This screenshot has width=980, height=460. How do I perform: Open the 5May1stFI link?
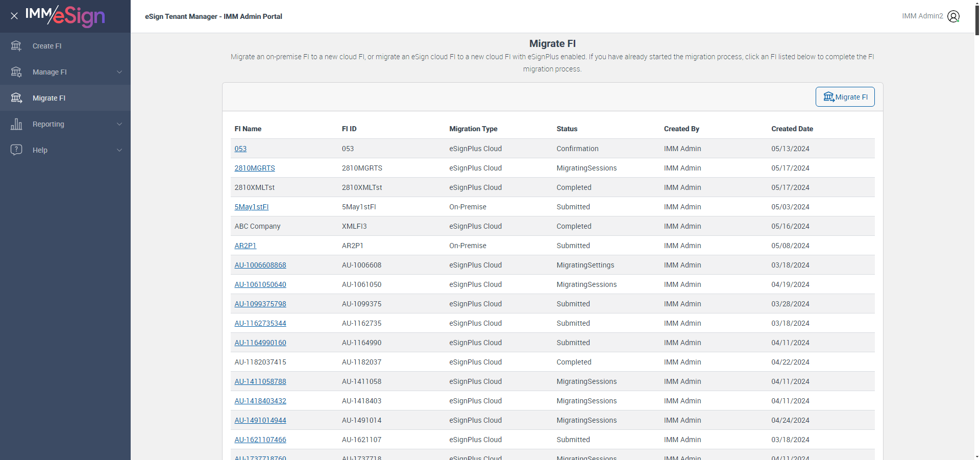tap(252, 207)
